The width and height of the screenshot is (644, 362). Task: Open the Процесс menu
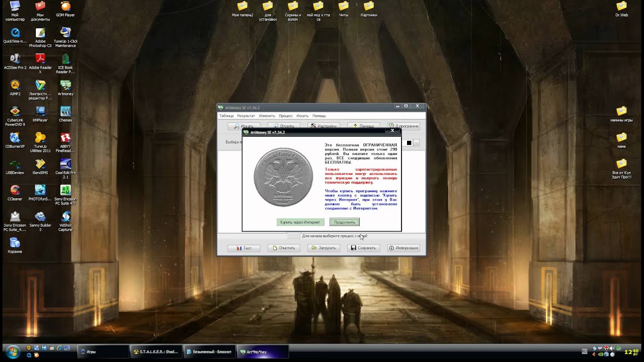coord(286,116)
